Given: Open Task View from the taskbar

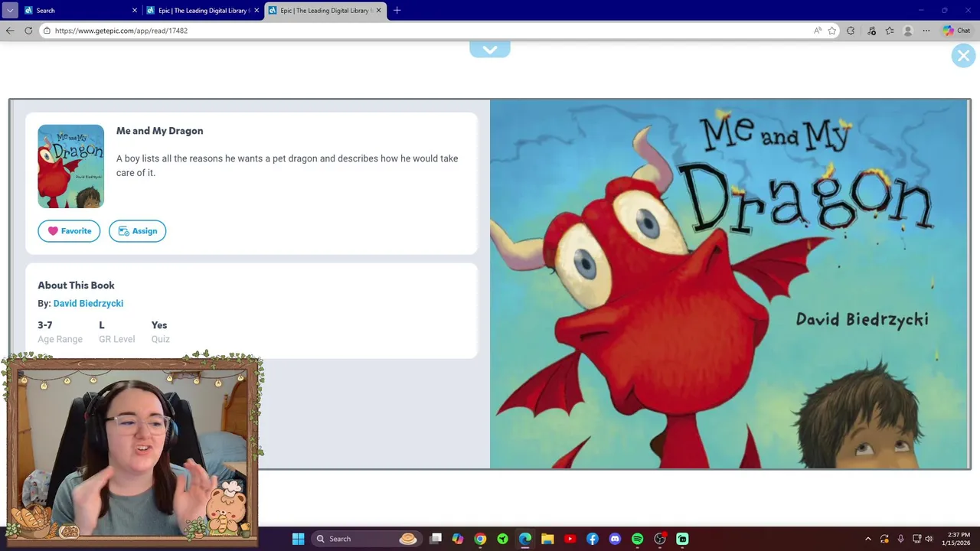Looking at the screenshot, I should (x=436, y=539).
